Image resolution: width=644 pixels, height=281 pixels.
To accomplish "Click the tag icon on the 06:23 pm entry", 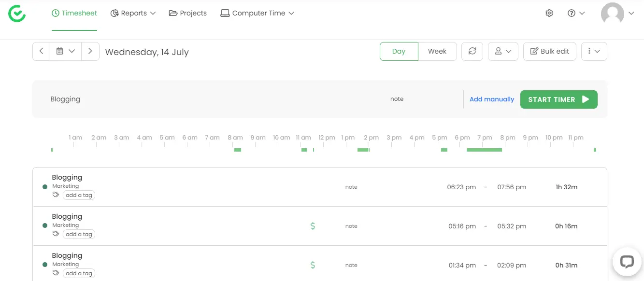I will pyautogui.click(x=56, y=195).
